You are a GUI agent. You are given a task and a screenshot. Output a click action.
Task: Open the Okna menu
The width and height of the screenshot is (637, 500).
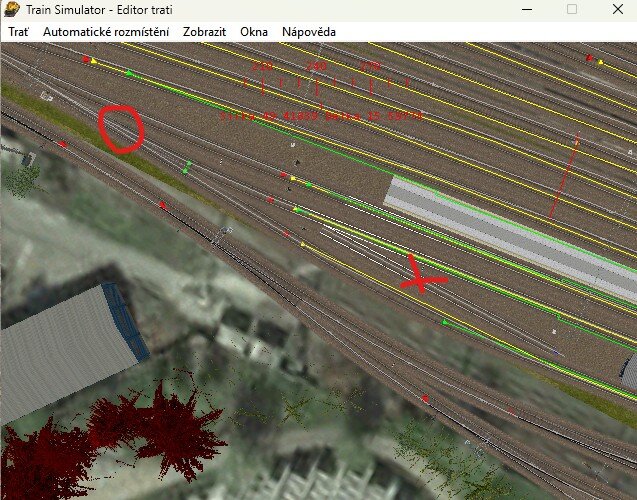pos(254,32)
